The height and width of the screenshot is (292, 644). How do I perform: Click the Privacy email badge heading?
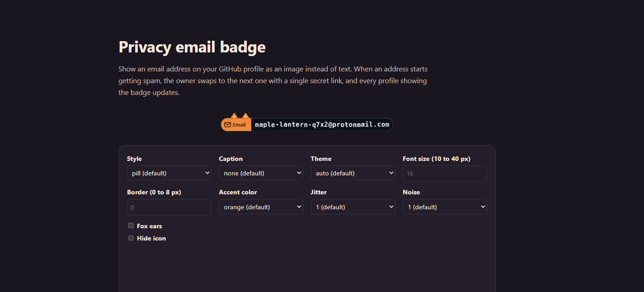192,47
